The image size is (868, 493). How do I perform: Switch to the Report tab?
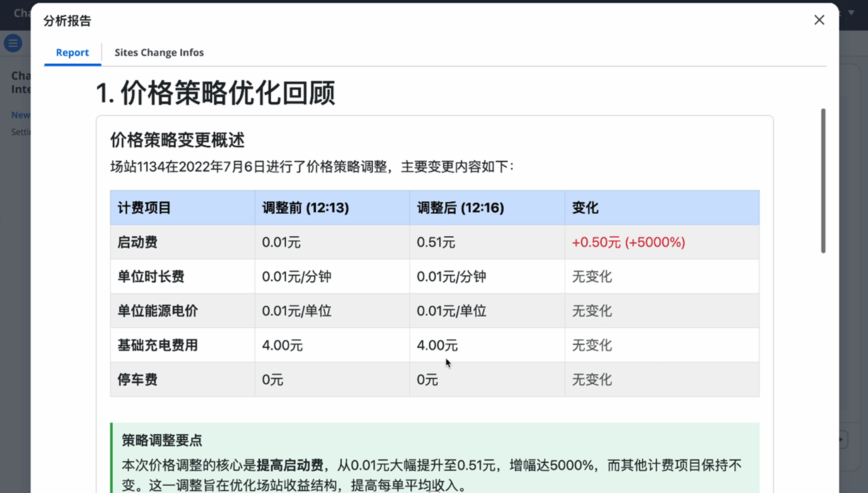pyautogui.click(x=73, y=53)
